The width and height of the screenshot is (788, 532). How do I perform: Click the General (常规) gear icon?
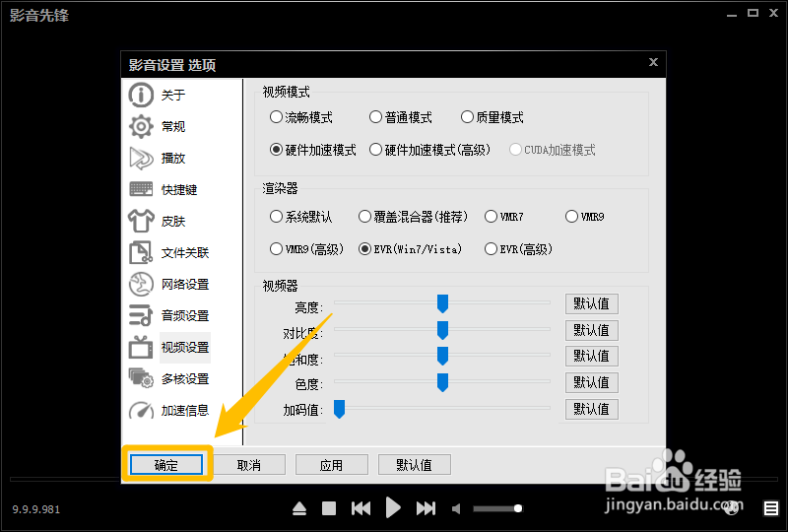141,126
